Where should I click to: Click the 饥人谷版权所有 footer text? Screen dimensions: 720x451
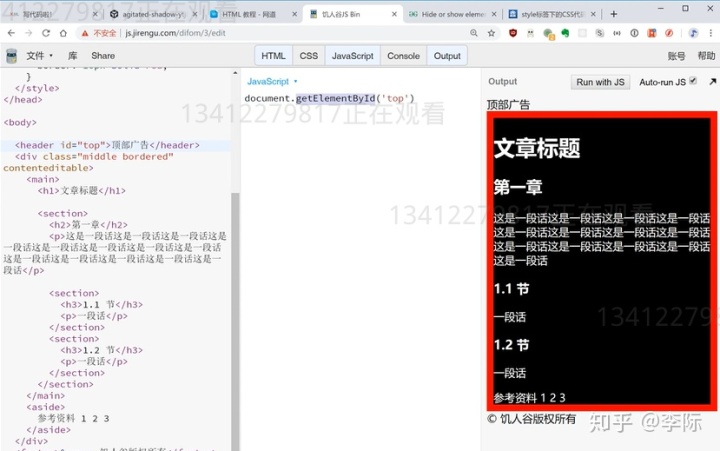click(531, 419)
